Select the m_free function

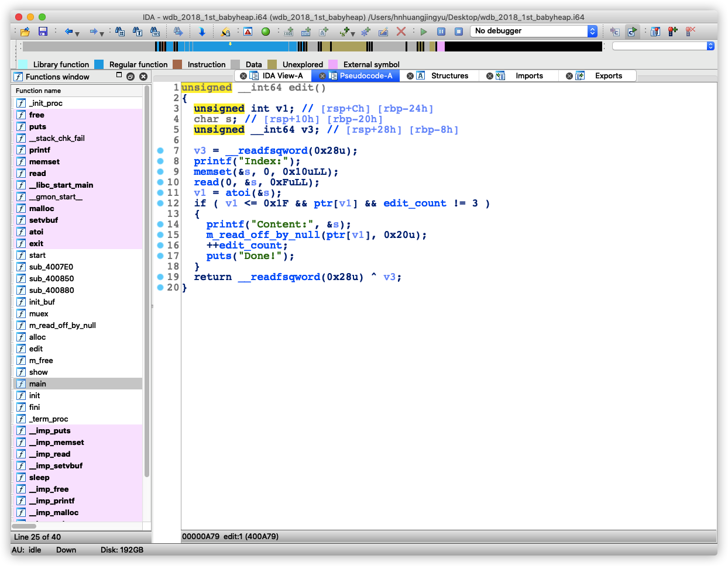(77, 360)
